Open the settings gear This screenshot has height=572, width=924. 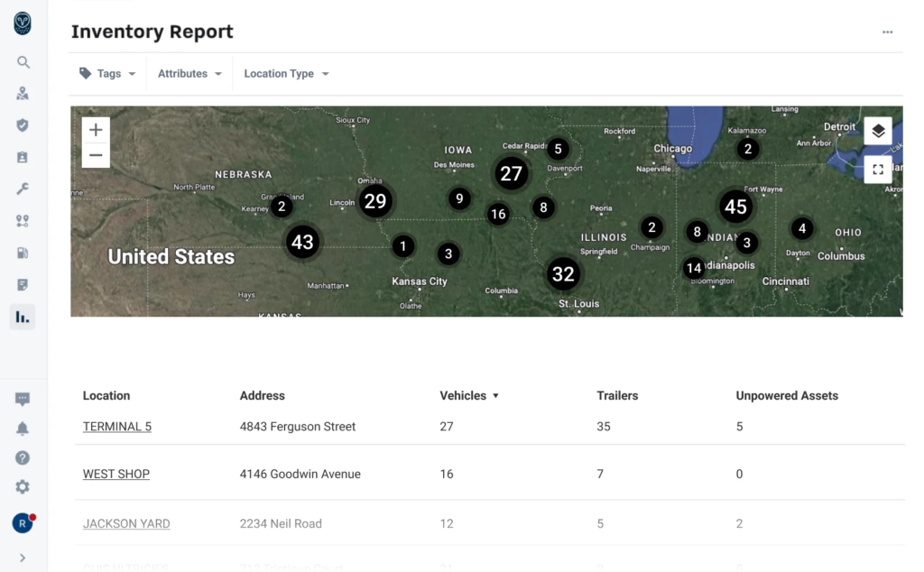click(23, 486)
